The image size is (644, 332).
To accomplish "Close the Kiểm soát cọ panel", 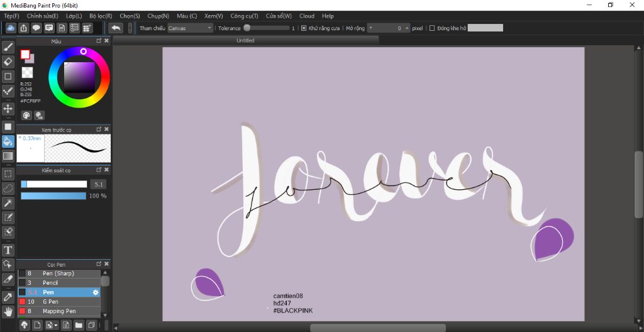I will [106, 169].
